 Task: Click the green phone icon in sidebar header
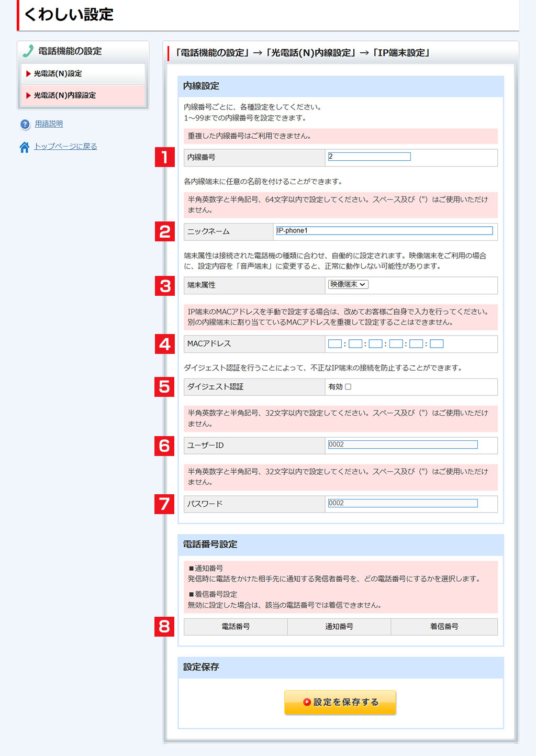click(x=28, y=51)
